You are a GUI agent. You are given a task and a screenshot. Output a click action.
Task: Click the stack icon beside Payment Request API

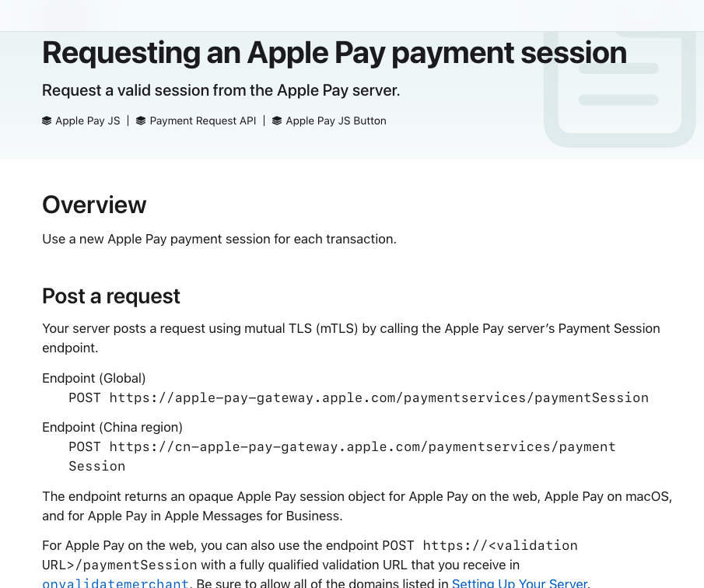pos(141,121)
